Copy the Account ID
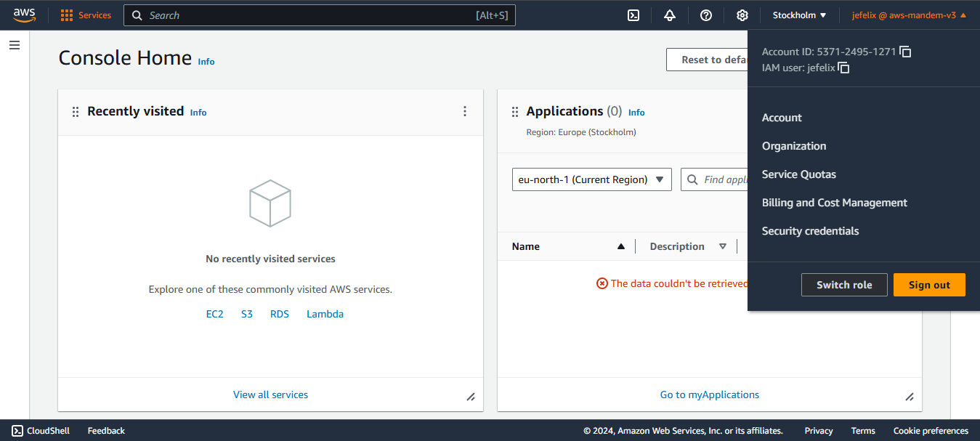Viewport: 980px width, 441px height. [905, 52]
